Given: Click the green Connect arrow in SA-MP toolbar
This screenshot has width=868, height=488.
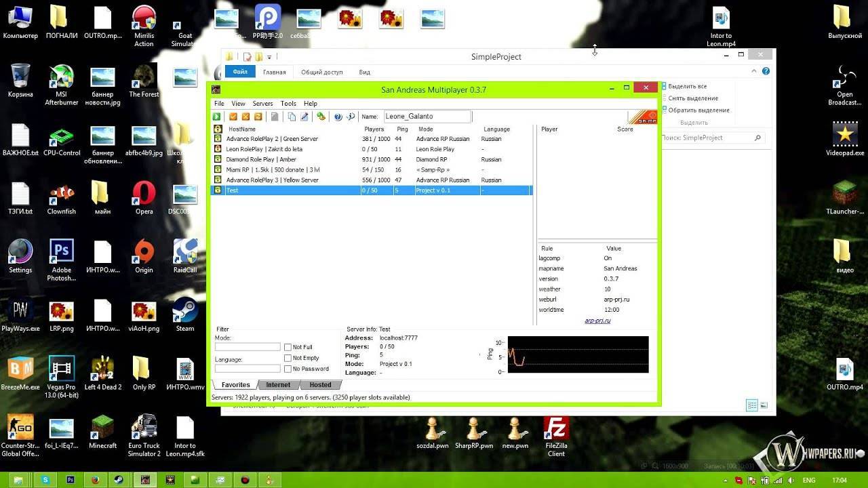Looking at the screenshot, I should pos(217,117).
